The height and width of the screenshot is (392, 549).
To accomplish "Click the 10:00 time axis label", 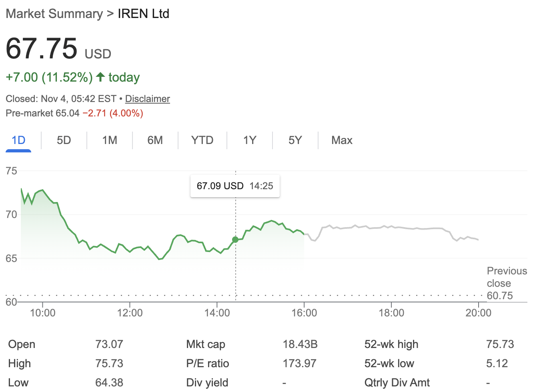I will 43,313.
